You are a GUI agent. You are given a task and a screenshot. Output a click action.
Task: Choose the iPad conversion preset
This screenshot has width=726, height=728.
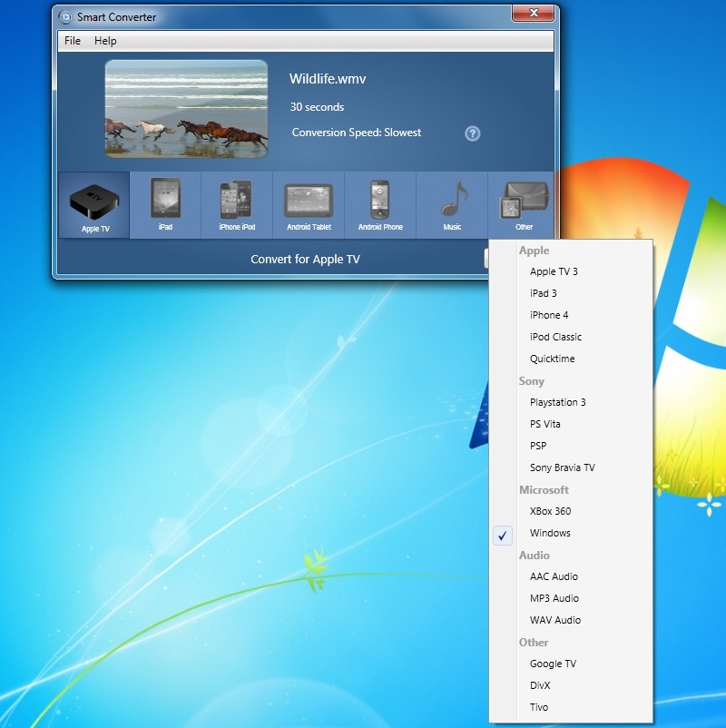click(x=166, y=205)
